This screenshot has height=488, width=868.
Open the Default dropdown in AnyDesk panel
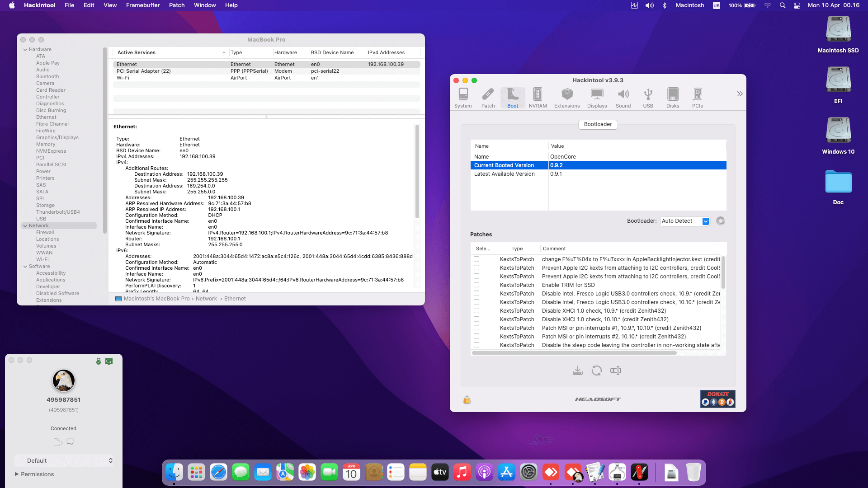point(64,460)
